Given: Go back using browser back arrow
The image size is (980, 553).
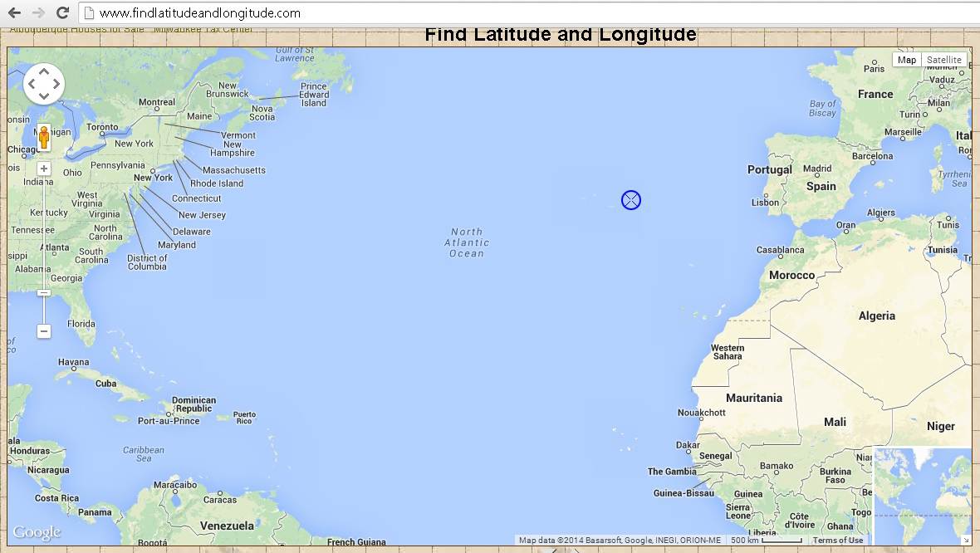Looking at the screenshot, I should [x=14, y=12].
